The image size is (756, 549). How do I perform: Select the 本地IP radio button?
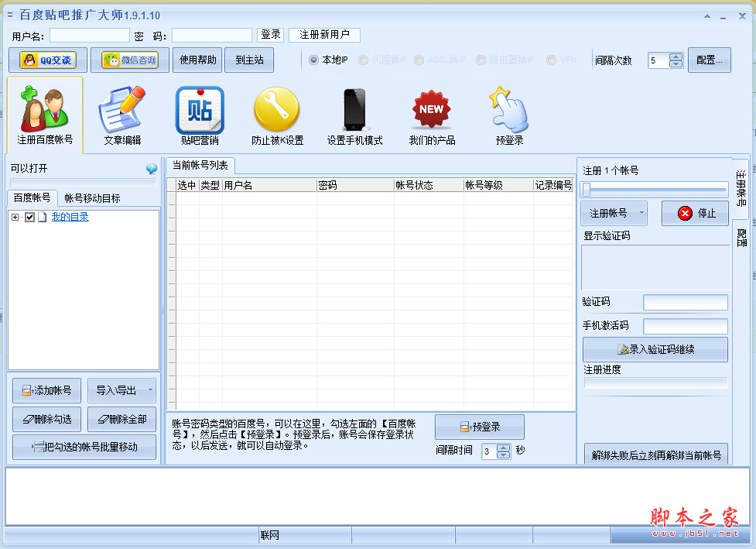314,60
